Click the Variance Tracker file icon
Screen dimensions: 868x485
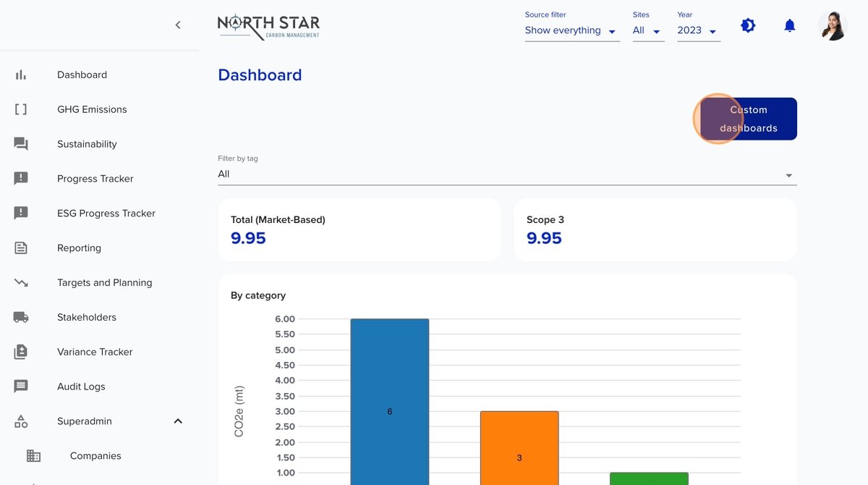coord(21,352)
